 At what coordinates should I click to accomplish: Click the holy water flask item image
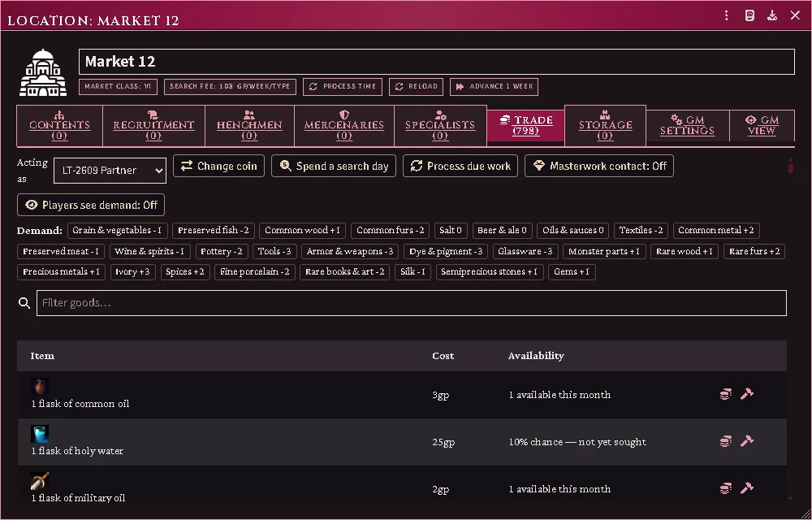[x=39, y=434]
